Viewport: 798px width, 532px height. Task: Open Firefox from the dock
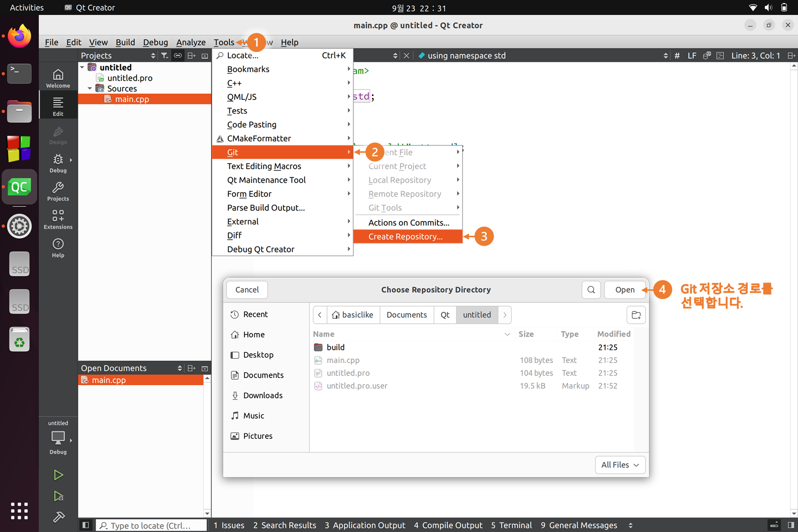(x=19, y=36)
